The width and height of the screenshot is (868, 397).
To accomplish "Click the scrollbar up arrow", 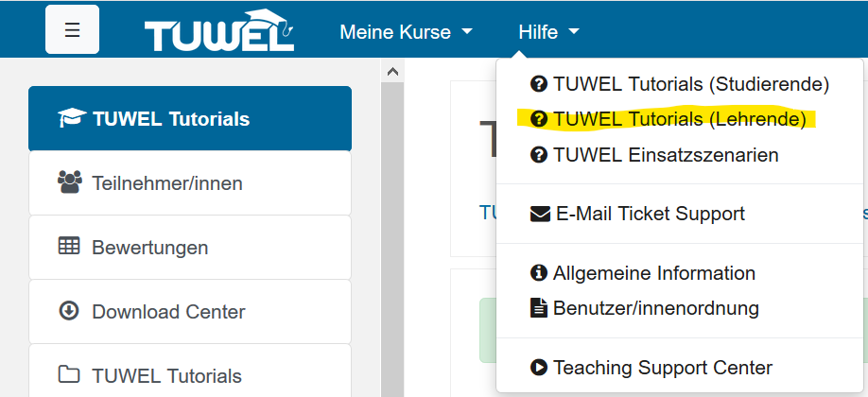I will tap(392, 71).
